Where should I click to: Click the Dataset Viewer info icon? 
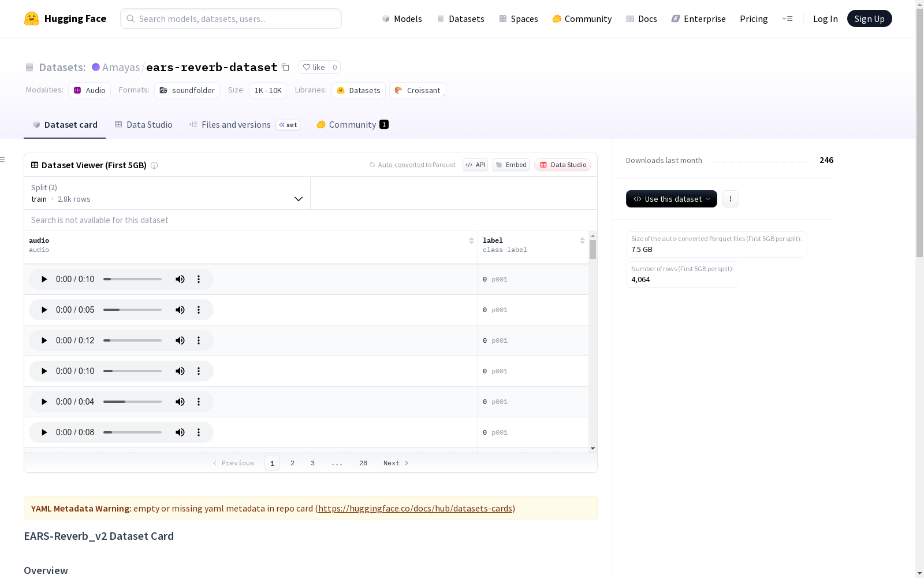coord(154,165)
